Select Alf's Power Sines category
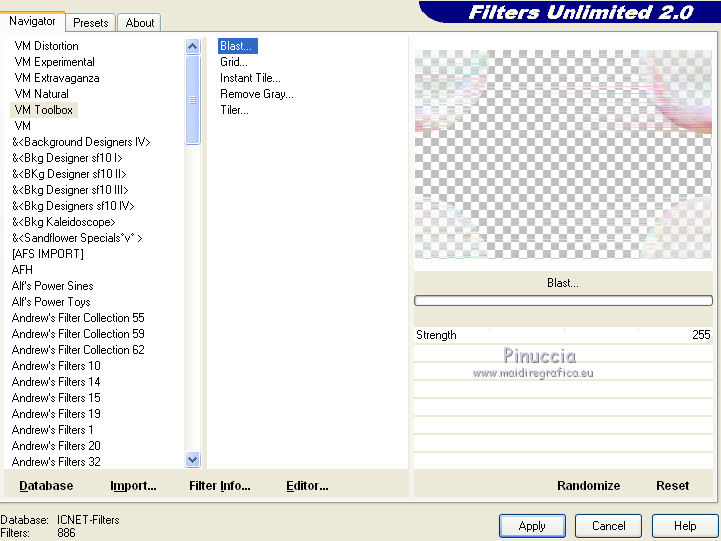 pyautogui.click(x=52, y=286)
